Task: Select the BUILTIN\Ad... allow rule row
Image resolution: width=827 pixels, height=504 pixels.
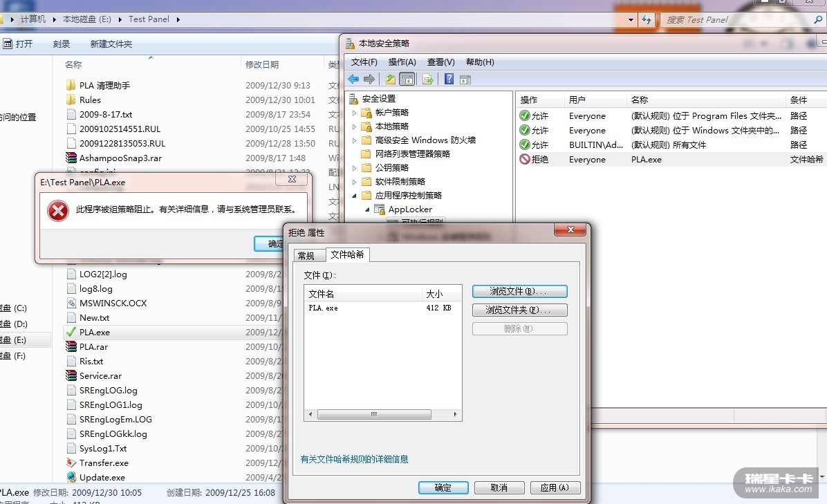Action: click(x=670, y=144)
